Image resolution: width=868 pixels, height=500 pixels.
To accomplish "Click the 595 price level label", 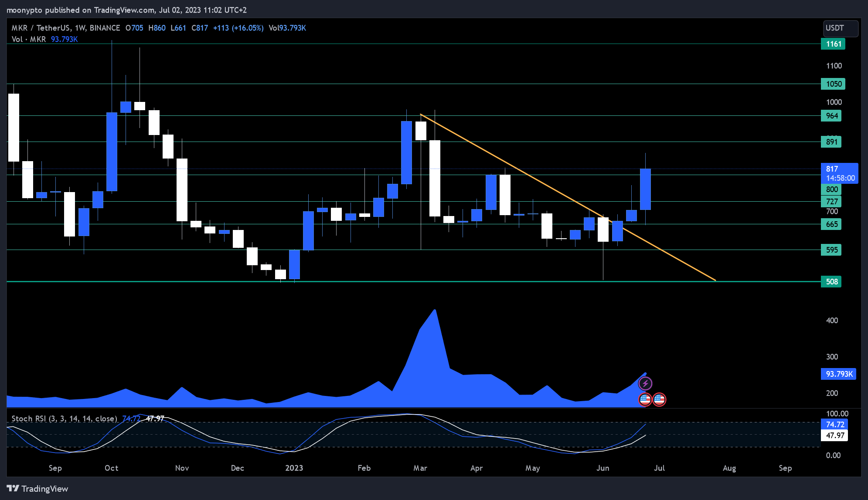I will click(831, 250).
